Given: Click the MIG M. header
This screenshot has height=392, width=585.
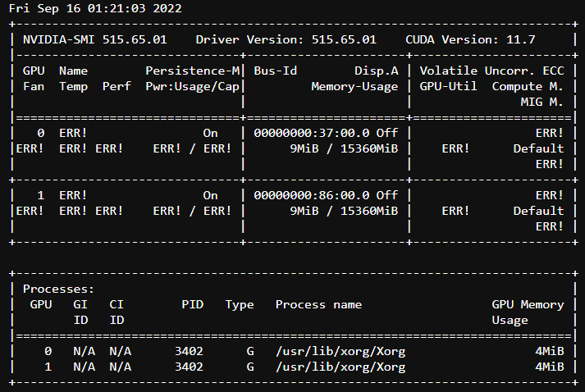Looking at the screenshot, I should 542,102.
